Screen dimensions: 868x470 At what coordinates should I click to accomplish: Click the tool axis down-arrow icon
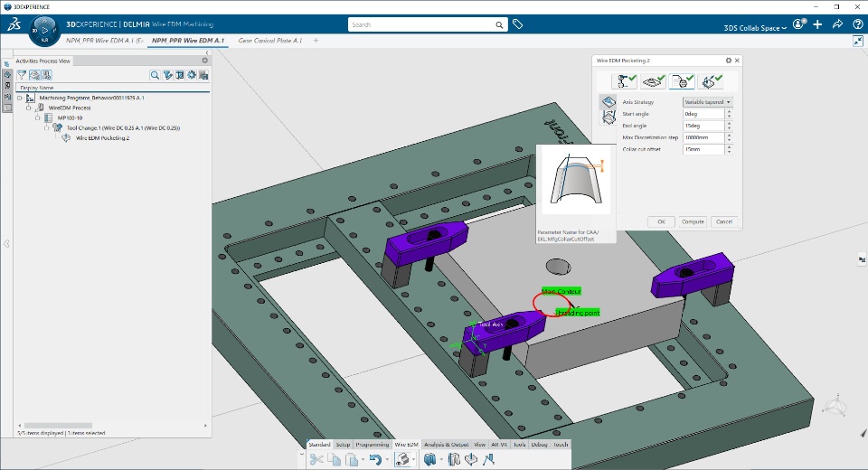(470, 459)
